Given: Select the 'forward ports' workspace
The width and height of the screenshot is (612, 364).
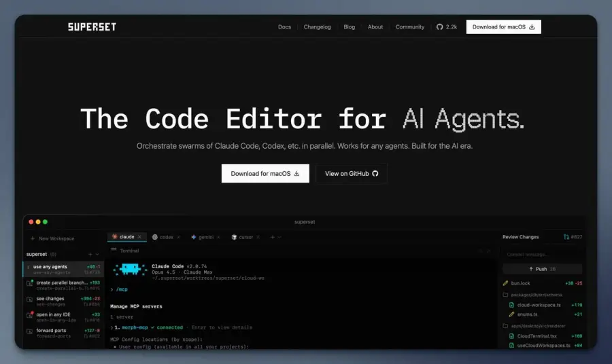Looking at the screenshot, I should tap(63, 333).
